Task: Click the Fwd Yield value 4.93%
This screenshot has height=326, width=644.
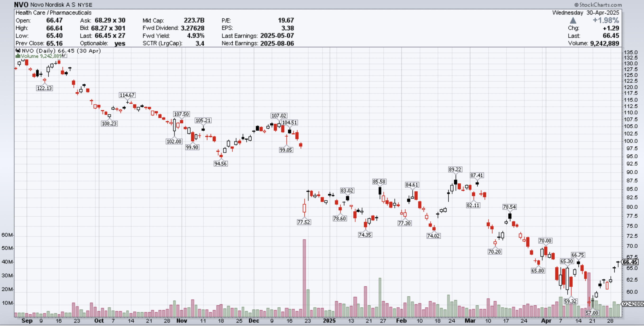Action: 195,36
